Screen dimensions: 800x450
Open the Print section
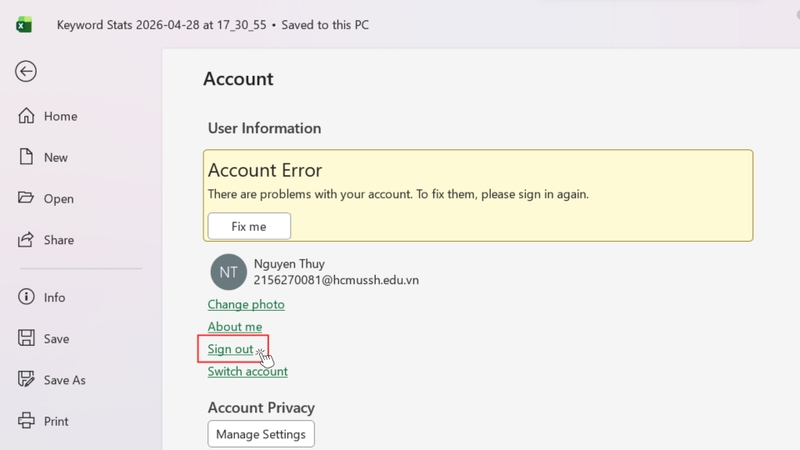pyautogui.click(x=56, y=421)
